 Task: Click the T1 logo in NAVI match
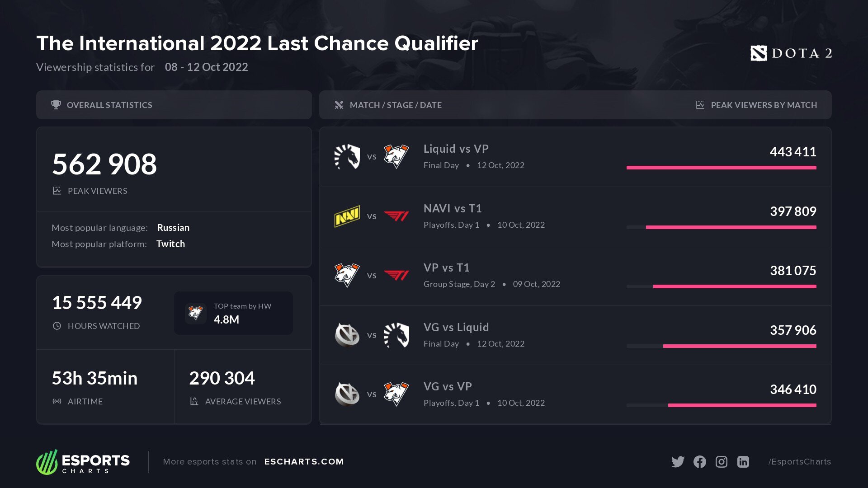point(396,216)
